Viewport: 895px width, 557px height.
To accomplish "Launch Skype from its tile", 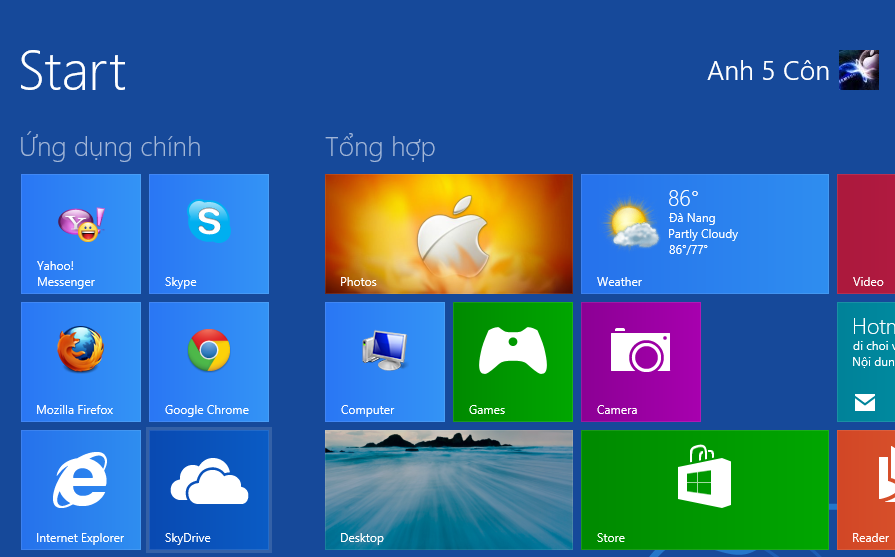I will 209,234.
